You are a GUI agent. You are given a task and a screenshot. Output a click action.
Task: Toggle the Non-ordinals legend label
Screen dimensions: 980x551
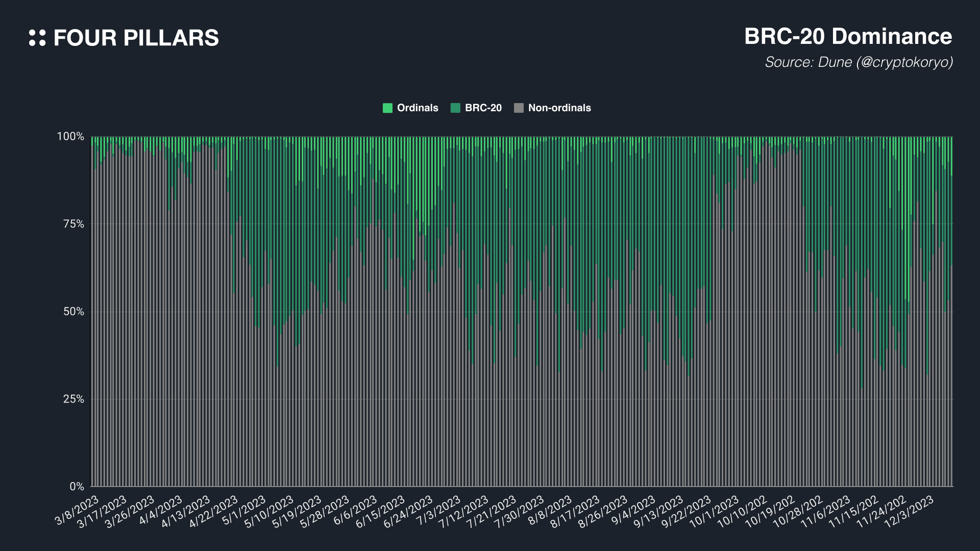559,108
